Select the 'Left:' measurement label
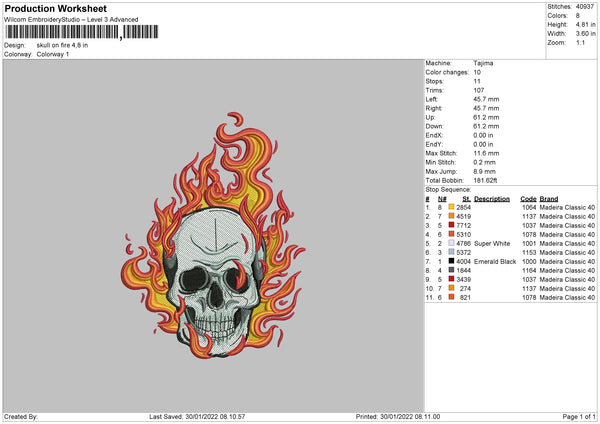 (x=432, y=99)
